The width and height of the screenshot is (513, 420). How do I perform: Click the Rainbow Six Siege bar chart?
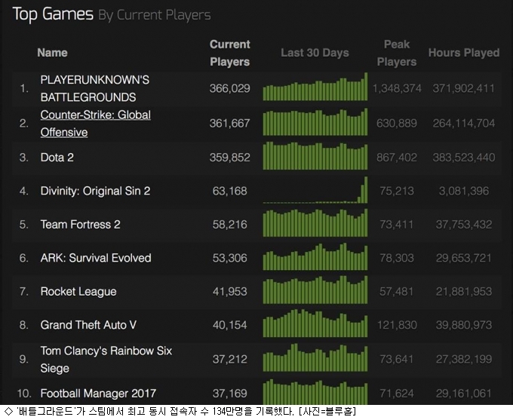point(315,357)
